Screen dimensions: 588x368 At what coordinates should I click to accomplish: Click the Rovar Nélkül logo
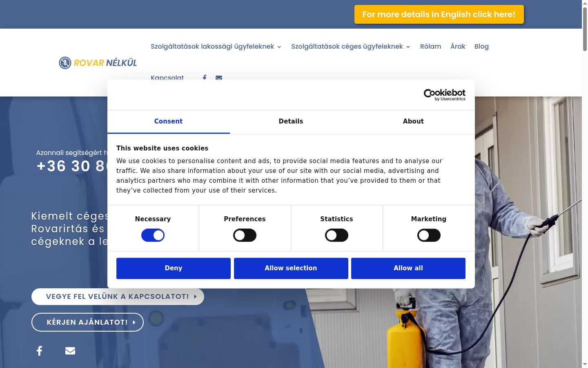tap(98, 63)
